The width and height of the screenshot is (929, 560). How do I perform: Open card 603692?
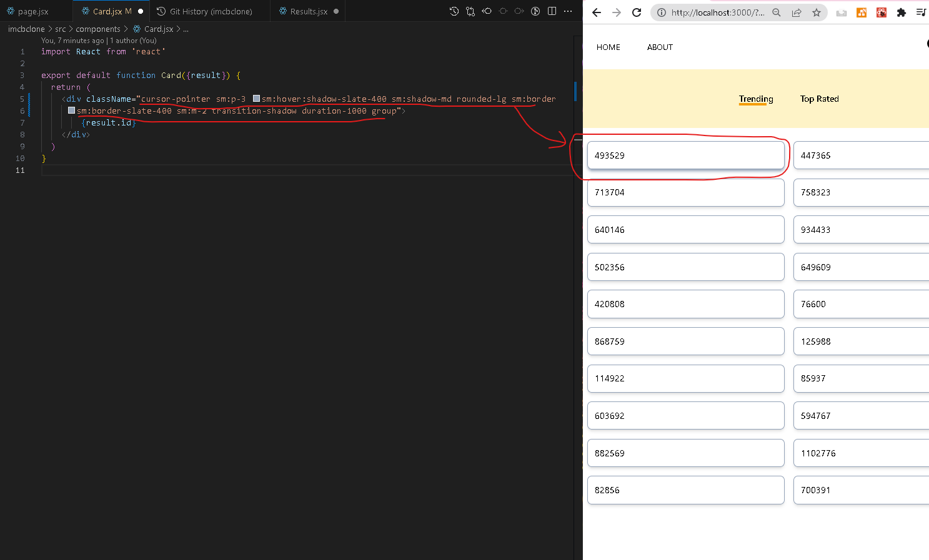coord(685,415)
